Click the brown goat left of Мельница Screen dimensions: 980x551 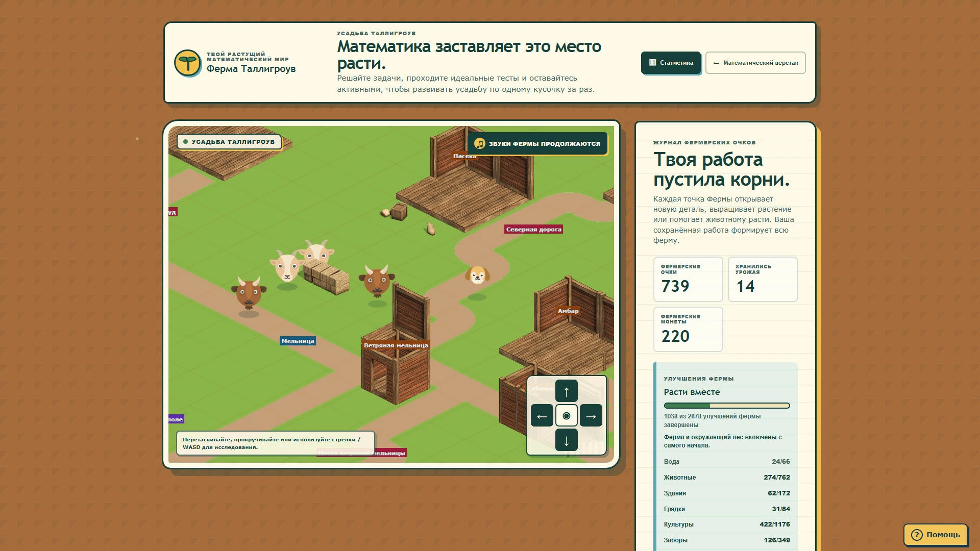coord(249,293)
